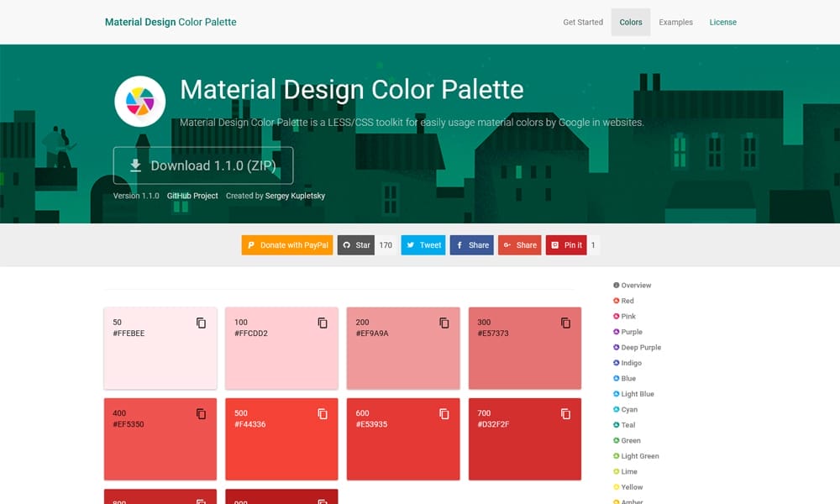Open the Examples page from the top navigation

[x=675, y=22]
